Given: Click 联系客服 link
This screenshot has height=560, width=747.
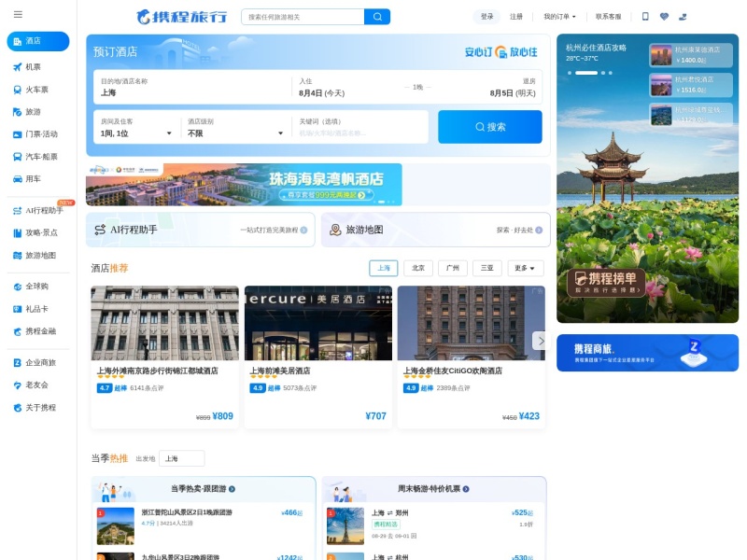Looking at the screenshot, I should tap(609, 17).
